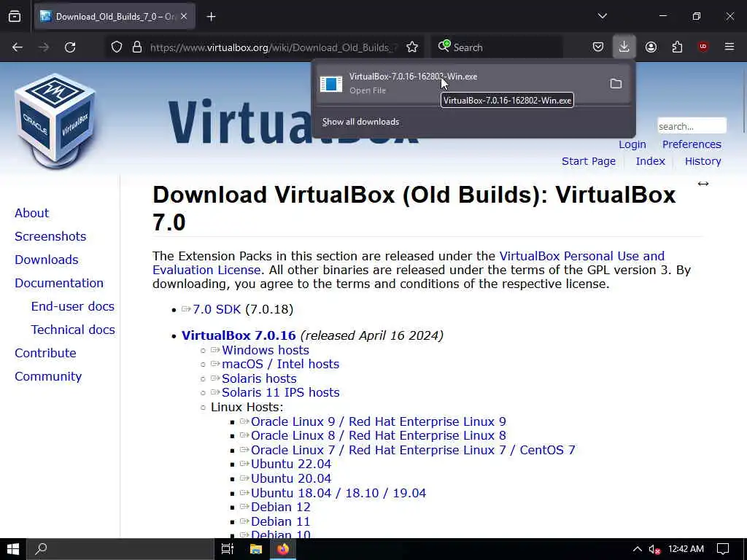Show download in folder icon
Viewport: 747px width, 560px height.
tap(616, 84)
